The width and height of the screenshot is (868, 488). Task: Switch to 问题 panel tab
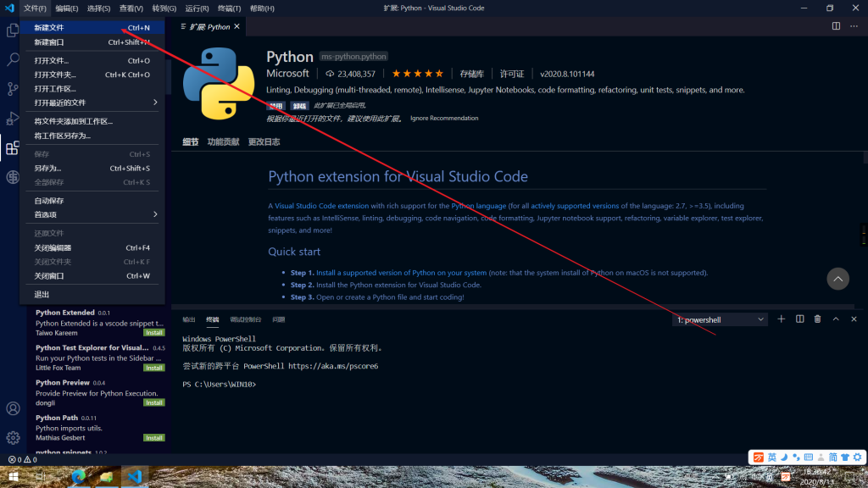pyautogui.click(x=278, y=319)
